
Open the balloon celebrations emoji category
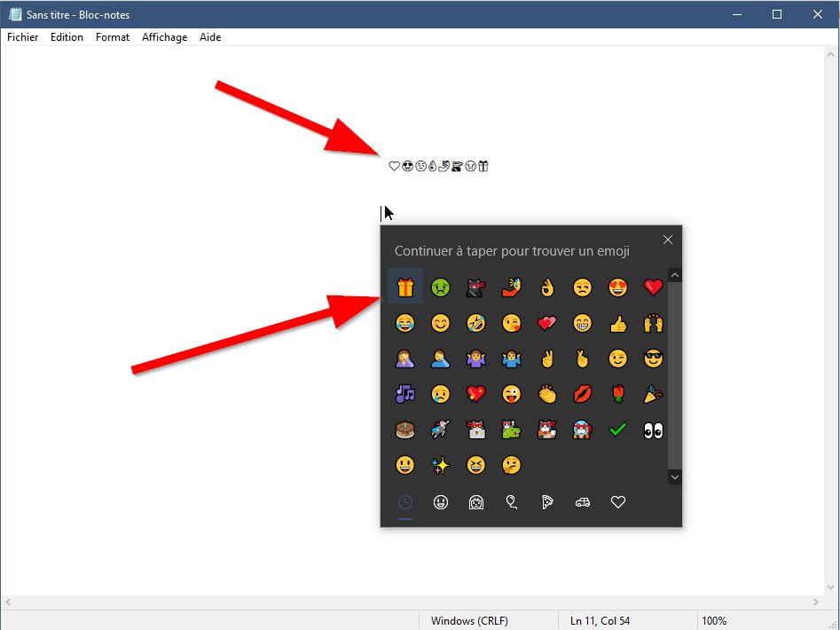(x=511, y=502)
